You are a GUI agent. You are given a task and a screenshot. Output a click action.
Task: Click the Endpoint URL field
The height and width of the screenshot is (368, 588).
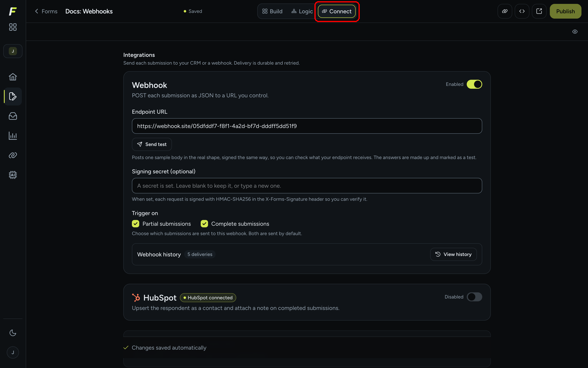307,126
